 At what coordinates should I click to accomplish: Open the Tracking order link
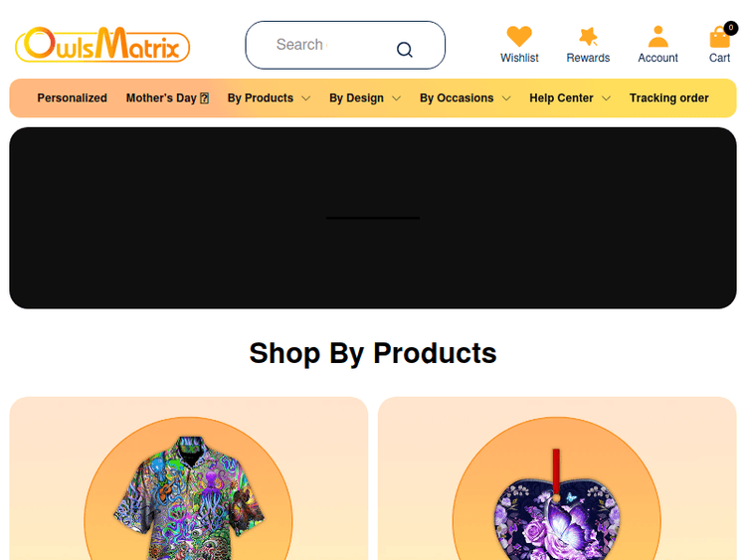pos(669,98)
